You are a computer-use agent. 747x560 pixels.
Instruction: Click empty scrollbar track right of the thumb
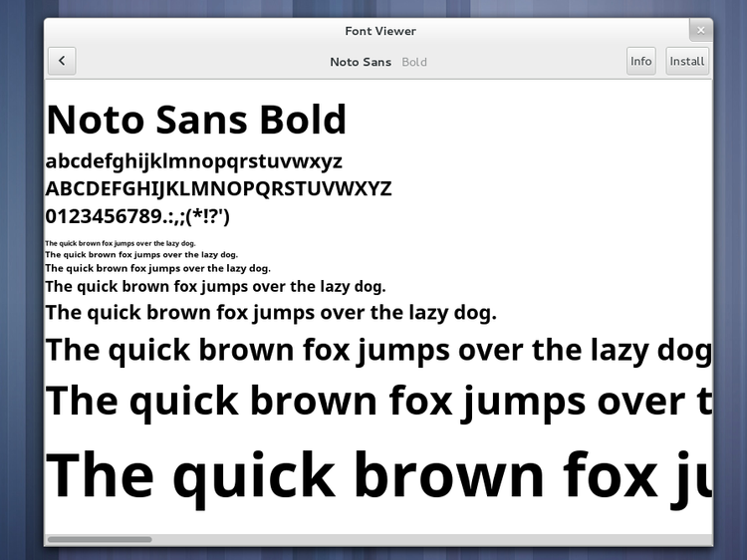pyautogui.click(x=428, y=539)
